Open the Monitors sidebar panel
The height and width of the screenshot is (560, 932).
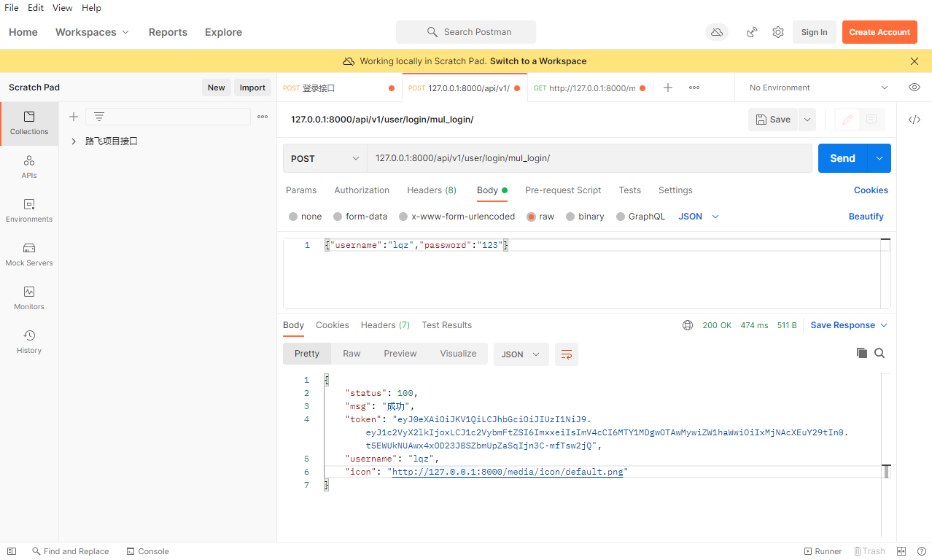(29, 297)
